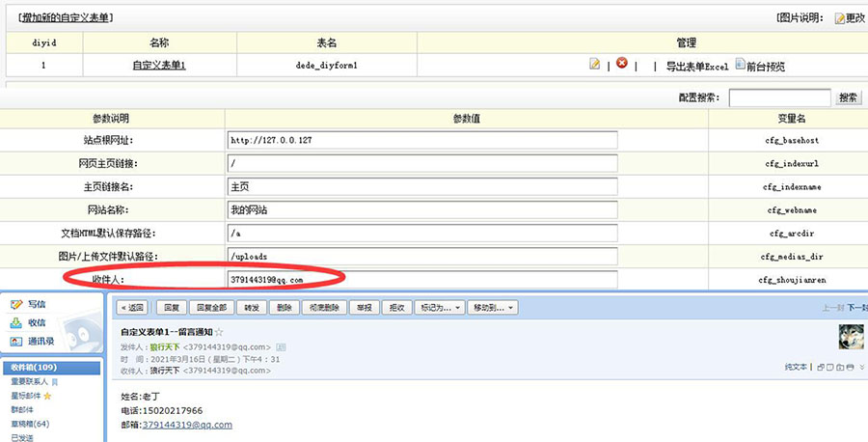This screenshot has height=442, width=868.
Task: Click the cfg_indexurl variable name
Action: (x=792, y=164)
